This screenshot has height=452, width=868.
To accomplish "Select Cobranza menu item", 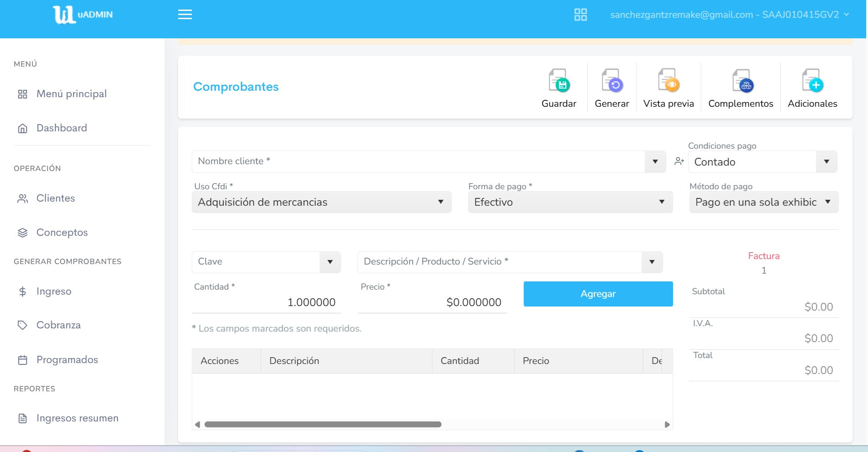I will (58, 325).
